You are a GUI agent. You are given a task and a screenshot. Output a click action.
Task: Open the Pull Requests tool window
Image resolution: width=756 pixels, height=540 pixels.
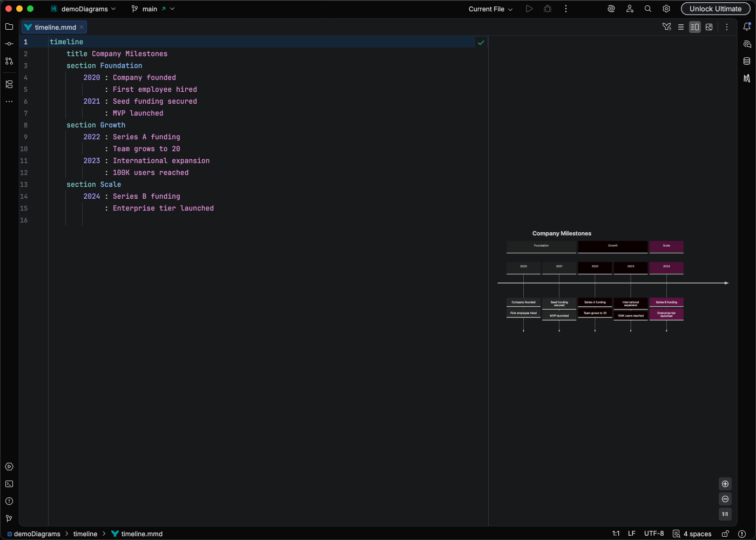pos(9,61)
